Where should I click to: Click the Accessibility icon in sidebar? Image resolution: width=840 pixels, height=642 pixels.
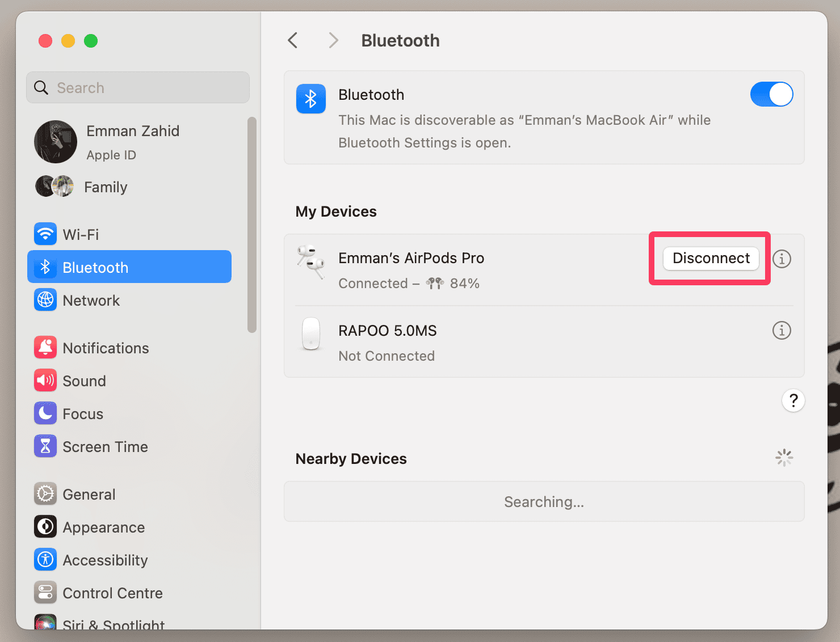coord(45,560)
